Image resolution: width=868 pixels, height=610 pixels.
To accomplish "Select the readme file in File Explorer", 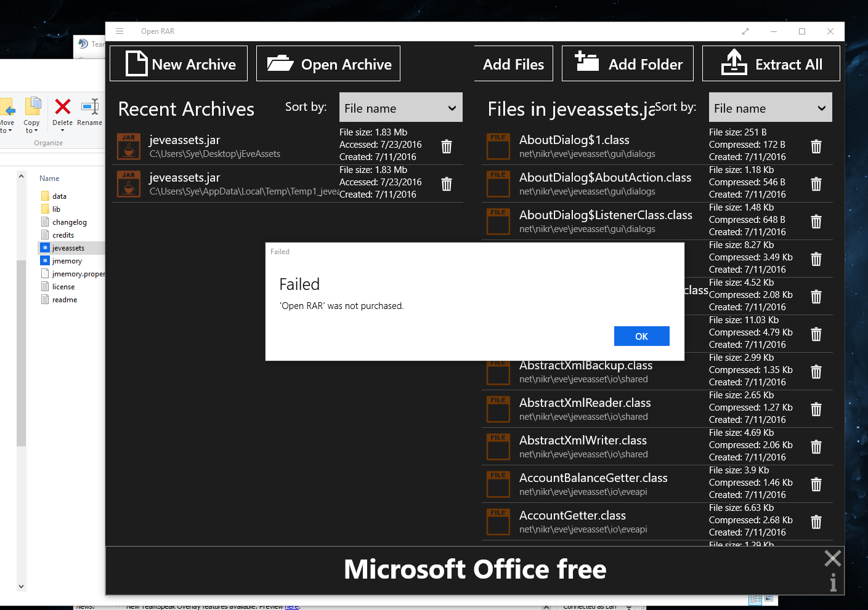I will point(64,300).
